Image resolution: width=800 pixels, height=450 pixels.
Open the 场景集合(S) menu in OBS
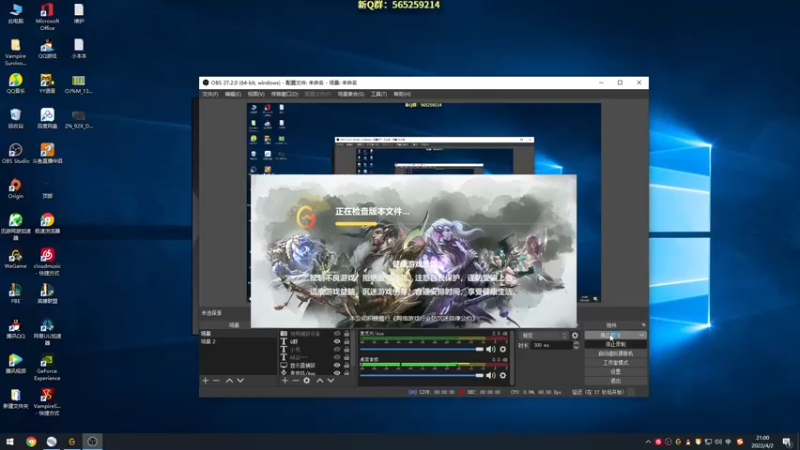pos(351,94)
